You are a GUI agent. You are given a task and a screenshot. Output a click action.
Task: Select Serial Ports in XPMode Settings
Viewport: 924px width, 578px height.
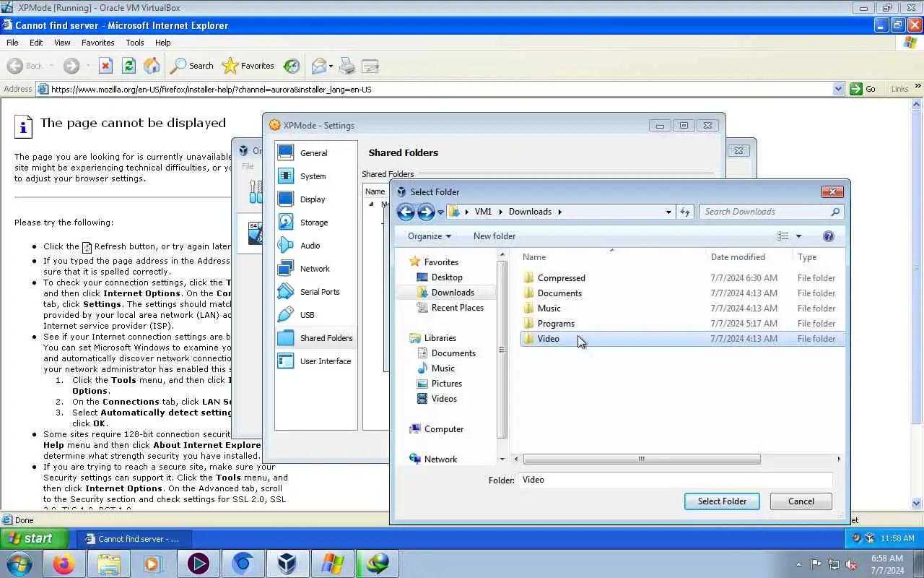coord(315,292)
